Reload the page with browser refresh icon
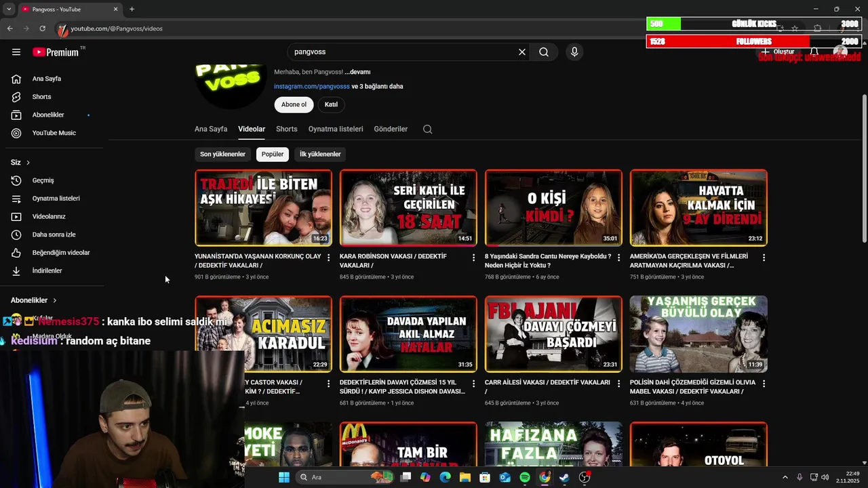 tap(42, 28)
